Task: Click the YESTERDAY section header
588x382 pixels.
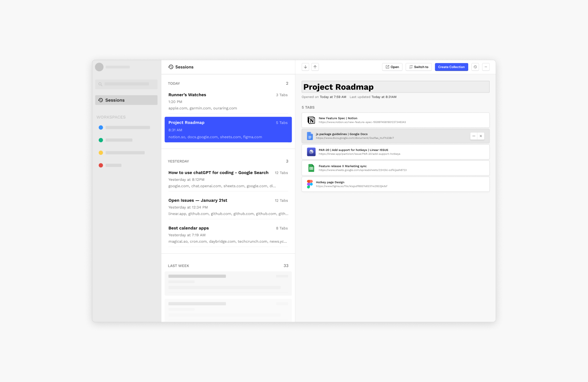Action: pyautogui.click(x=178, y=161)
